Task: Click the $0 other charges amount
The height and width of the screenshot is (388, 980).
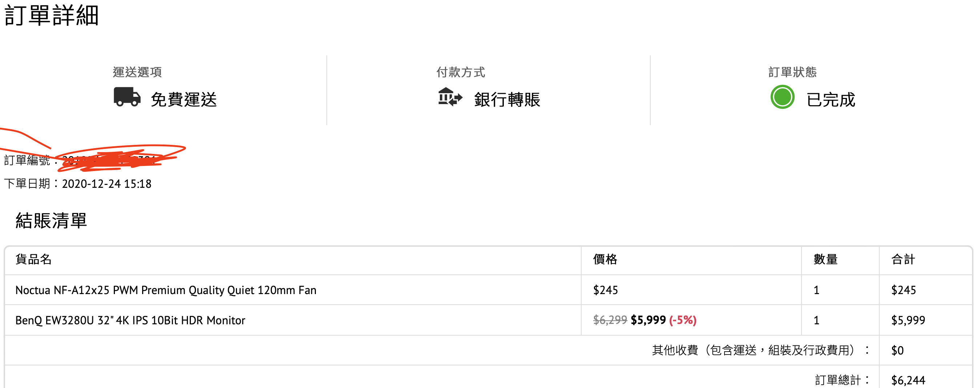Action: (897, 350)
